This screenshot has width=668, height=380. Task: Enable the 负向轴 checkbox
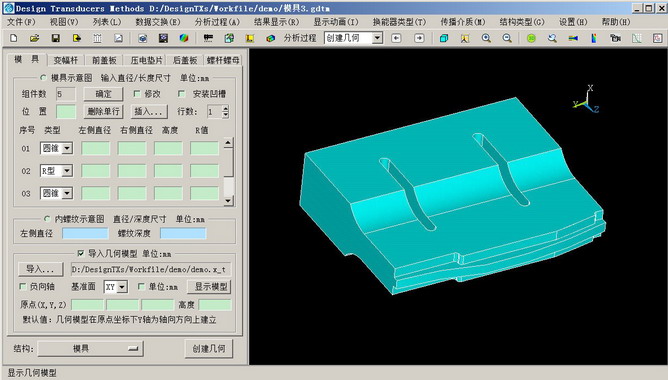tap(23, 286)
